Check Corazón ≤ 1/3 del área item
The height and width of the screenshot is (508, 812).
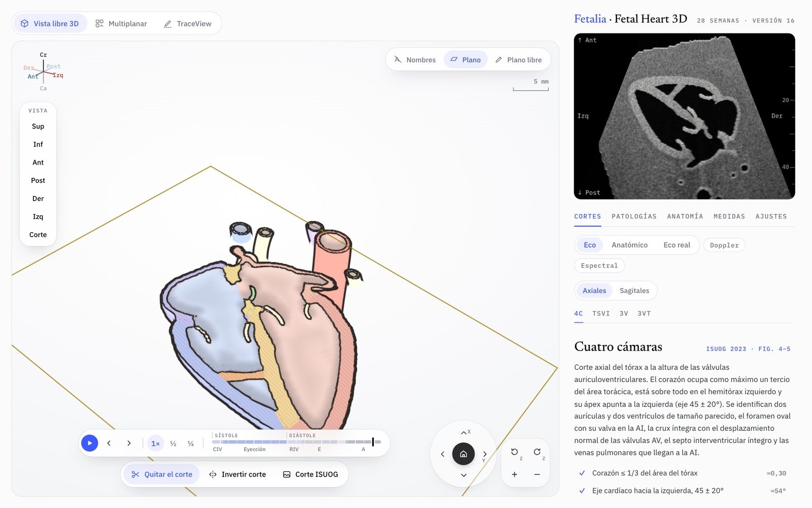682,473
